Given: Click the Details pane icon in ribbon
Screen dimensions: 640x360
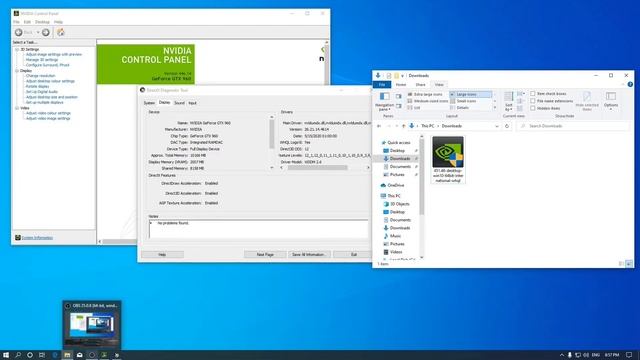Looking at the screenshot, I should coord(399,106).
